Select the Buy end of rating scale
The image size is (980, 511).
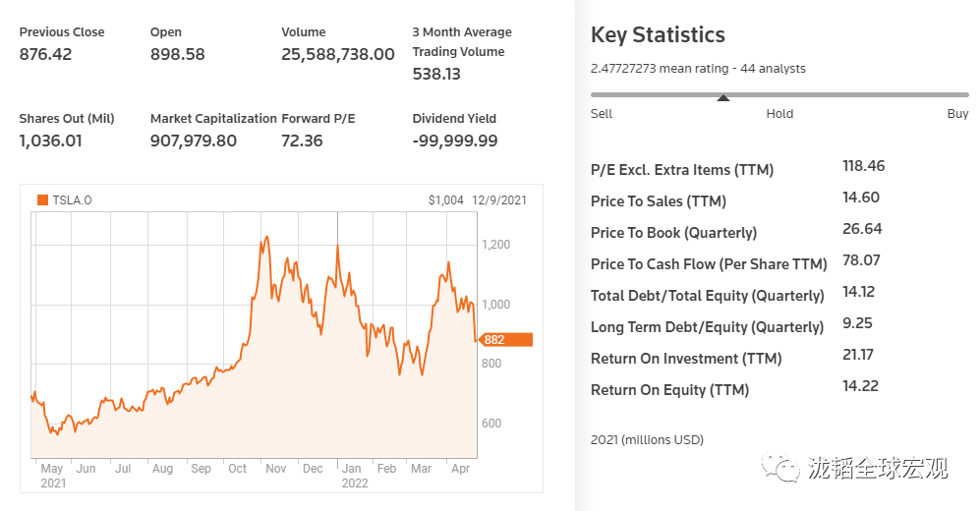(957, 114)
